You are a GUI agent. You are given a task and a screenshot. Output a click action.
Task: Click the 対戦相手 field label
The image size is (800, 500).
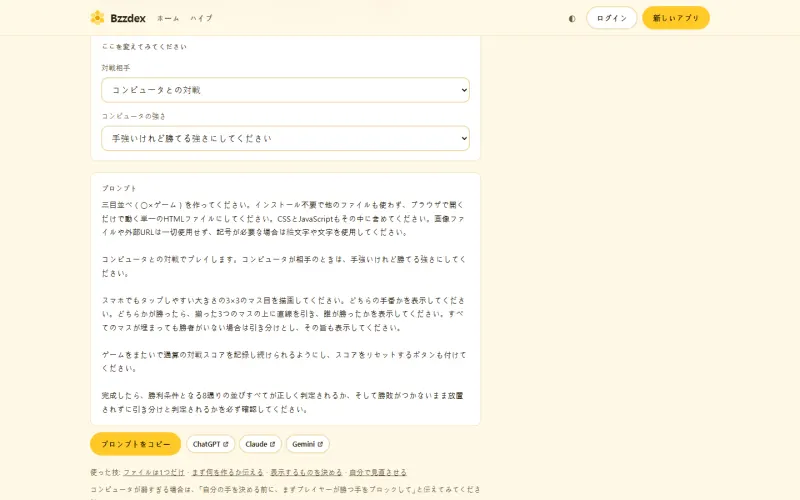coord(115,68)
